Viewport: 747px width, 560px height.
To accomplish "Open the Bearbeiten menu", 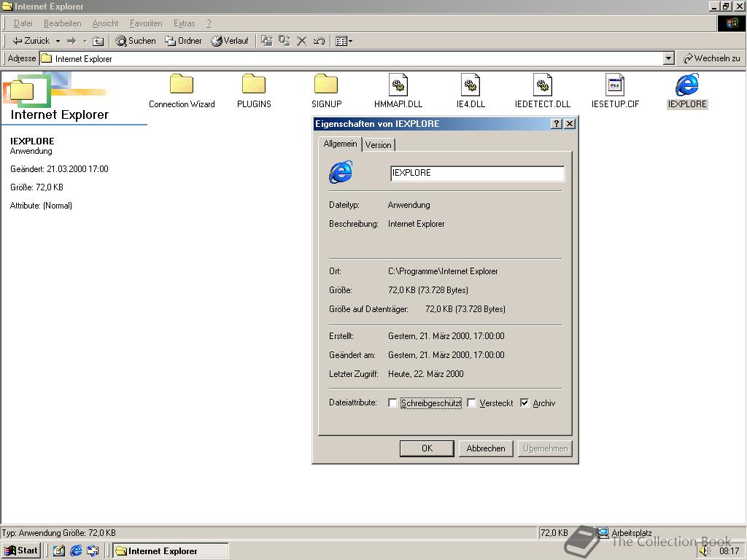I will click(x=63, y=23).
